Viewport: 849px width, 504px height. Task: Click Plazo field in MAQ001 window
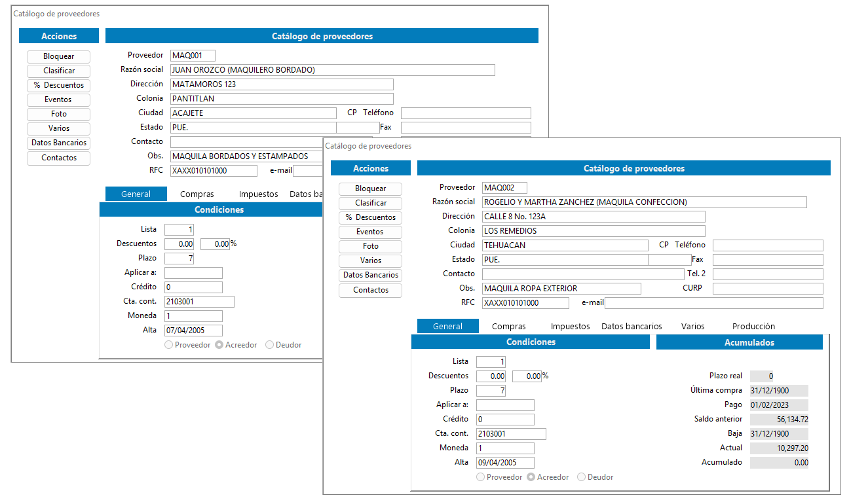click(x=179, y=259)
